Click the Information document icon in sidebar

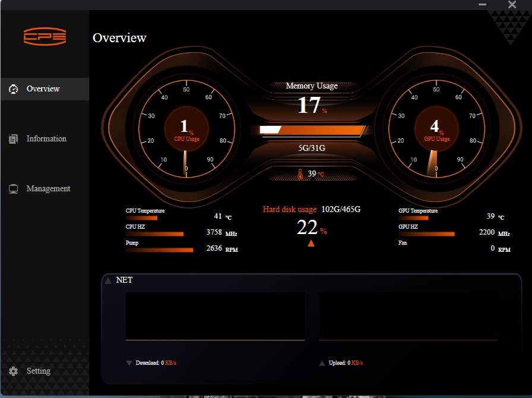[x=13, y=139]
